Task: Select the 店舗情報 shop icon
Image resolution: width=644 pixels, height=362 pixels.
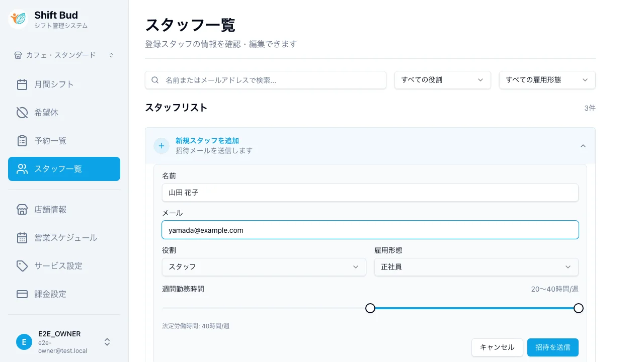Action: point(22,210)
